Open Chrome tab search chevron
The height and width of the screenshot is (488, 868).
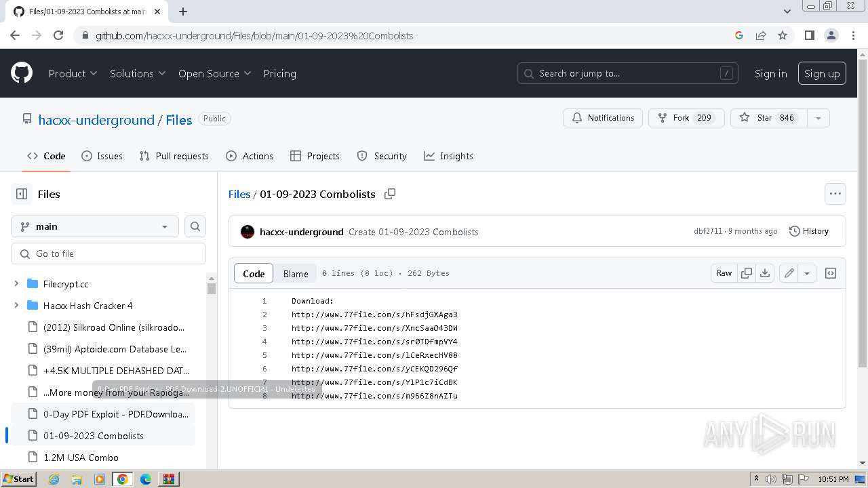(787, 12)
